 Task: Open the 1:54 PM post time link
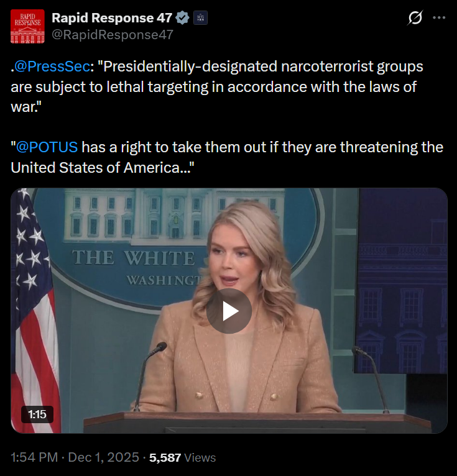(34, 457)
